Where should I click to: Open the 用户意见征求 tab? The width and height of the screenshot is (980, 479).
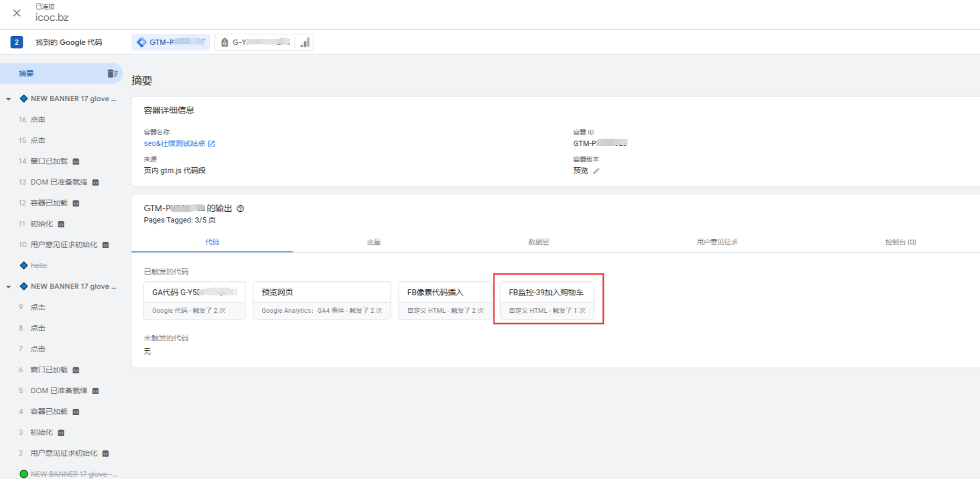point(717,242)
